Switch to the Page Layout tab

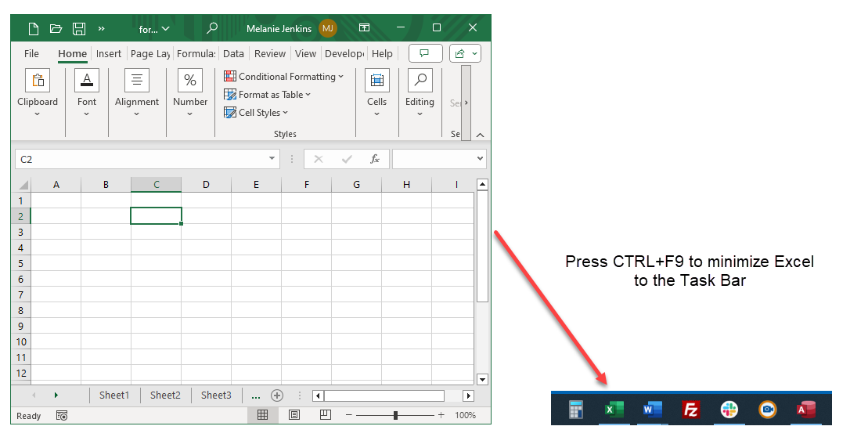coord(150,54)
